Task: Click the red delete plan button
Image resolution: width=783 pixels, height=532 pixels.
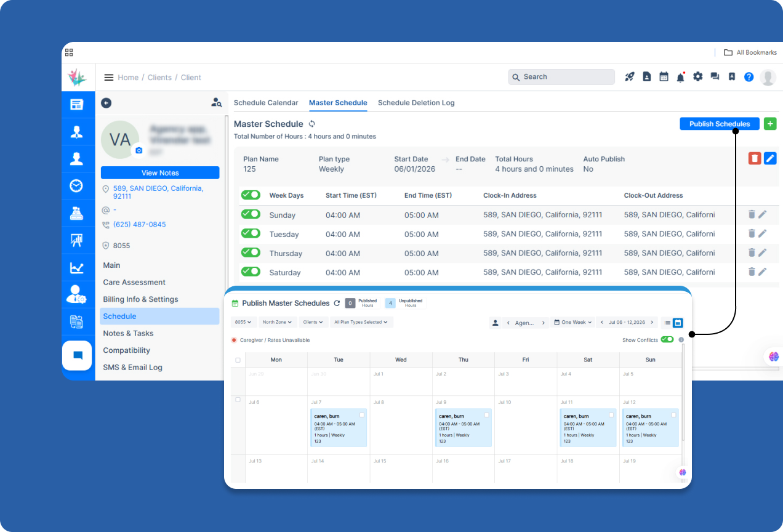Action: click(755, 158)
